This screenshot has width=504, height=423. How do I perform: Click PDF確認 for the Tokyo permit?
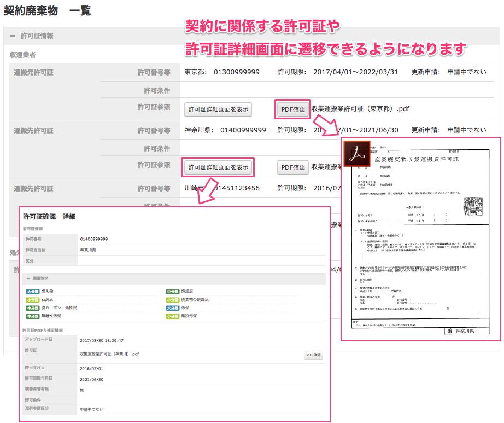[293, 109]
